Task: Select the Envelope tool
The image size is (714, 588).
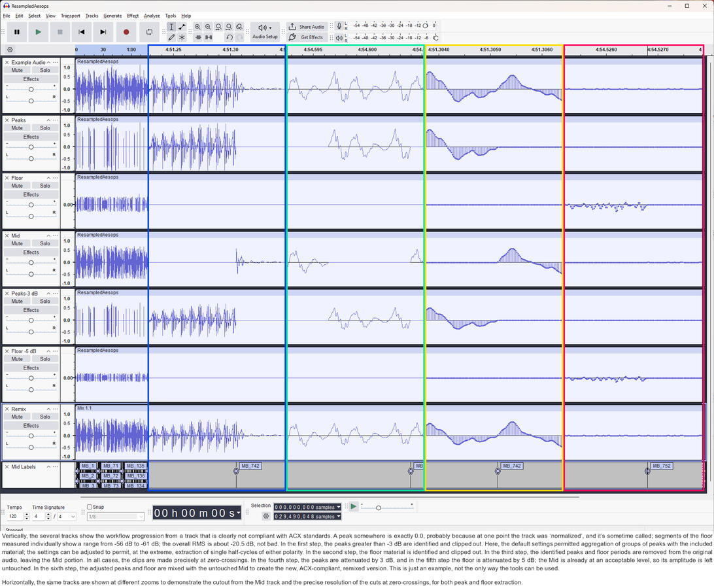Action: [x=182, y=27]
